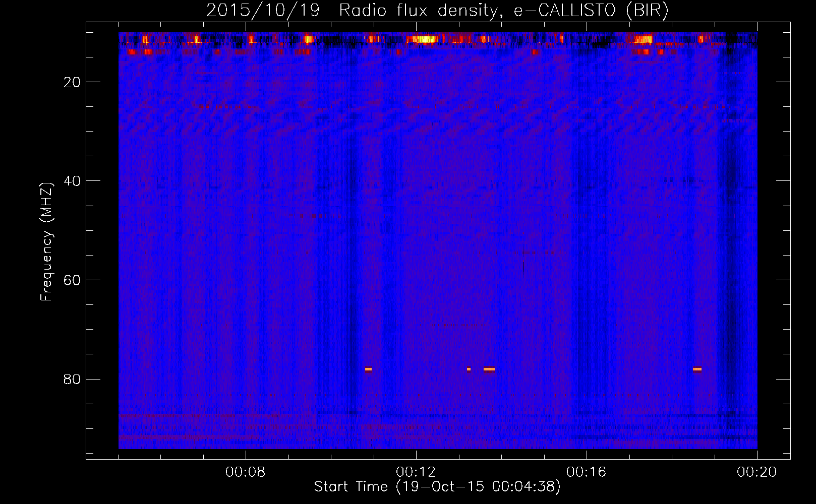This screenshot has height=504, width=816.
Task: Click the '60' frequency tick label
Action: [72, 280]
